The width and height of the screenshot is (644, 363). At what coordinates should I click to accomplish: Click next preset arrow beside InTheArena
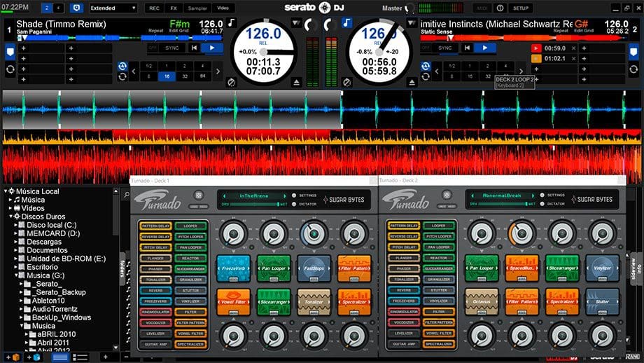click(284, 196)
